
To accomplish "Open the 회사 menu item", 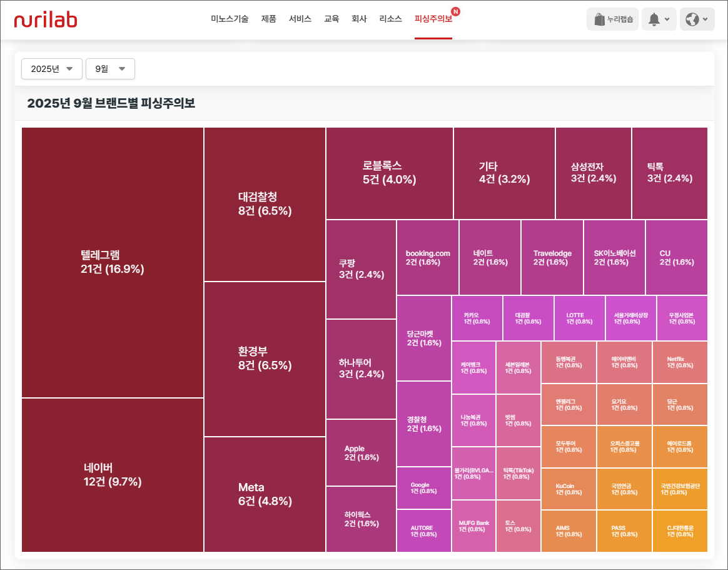I will coord(359,19).
